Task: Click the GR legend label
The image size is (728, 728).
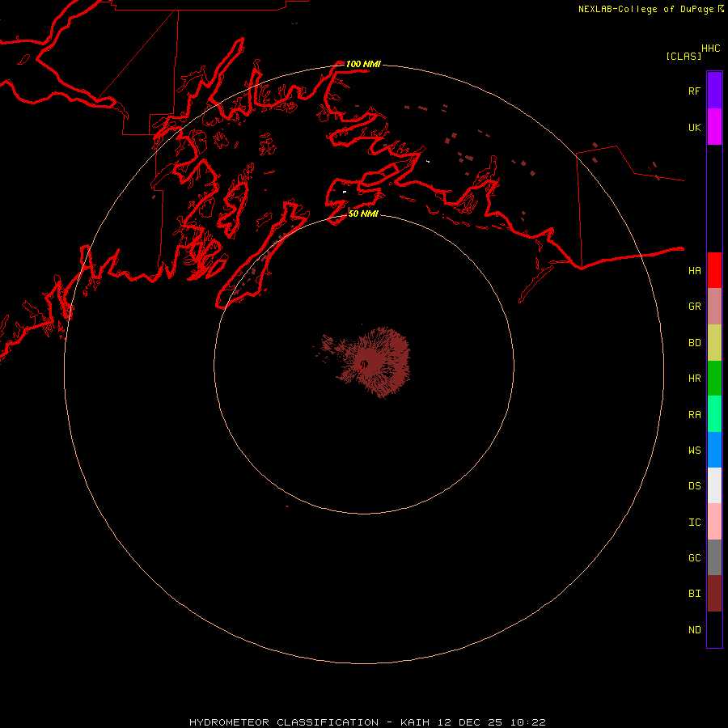Action: click(x=695, y=307)
